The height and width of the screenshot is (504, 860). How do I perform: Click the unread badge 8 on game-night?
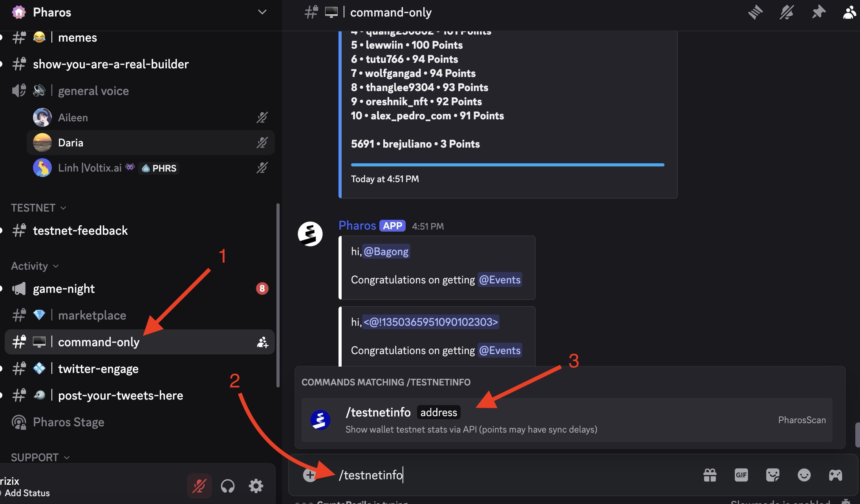click(x=262, y=289)
